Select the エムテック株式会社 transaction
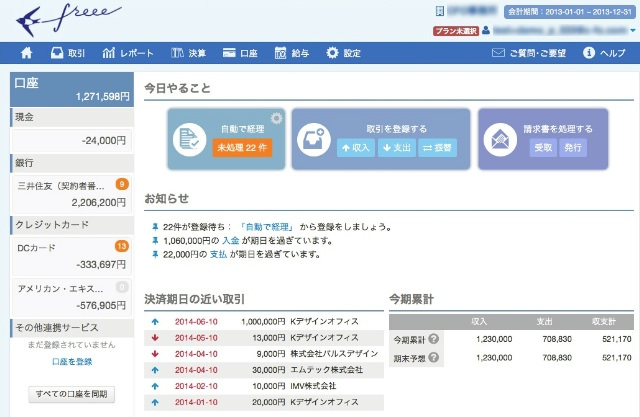This screenshot has height=417, width=640. (264, 370)
